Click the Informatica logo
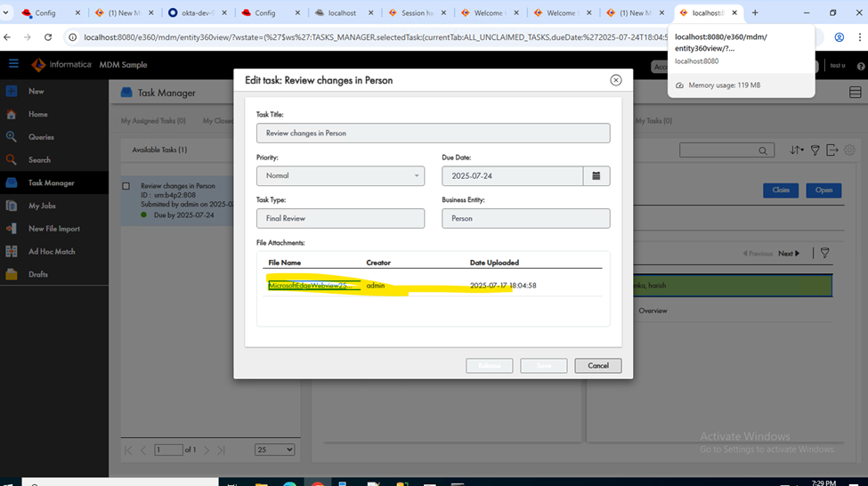 pos(61,65)
